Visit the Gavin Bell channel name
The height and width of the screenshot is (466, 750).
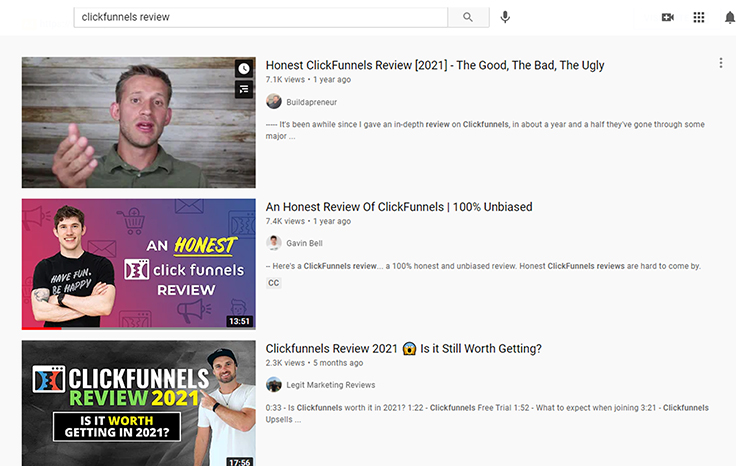click(304, 243)
